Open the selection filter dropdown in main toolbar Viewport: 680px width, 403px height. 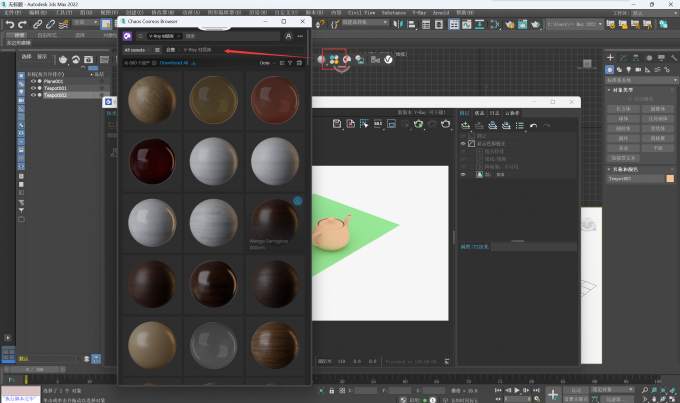coord(85,23)
